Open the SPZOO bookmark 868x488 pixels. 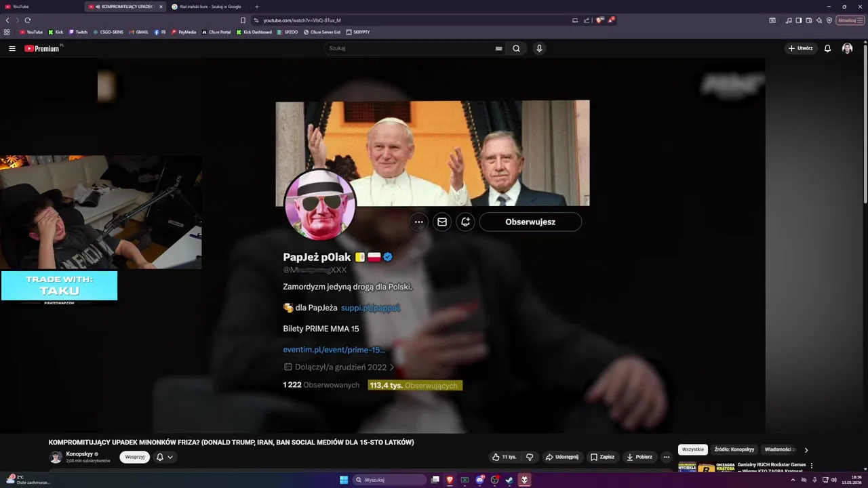tap(288, 32)
